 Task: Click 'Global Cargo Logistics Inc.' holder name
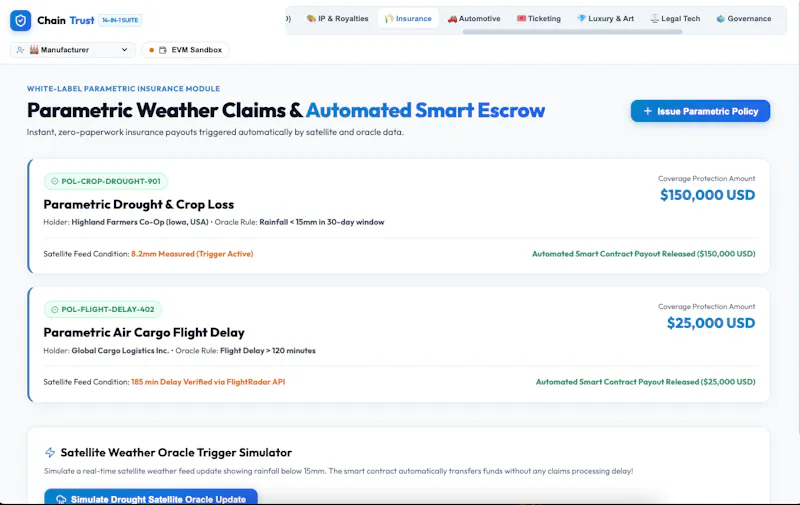pos(120,351)
